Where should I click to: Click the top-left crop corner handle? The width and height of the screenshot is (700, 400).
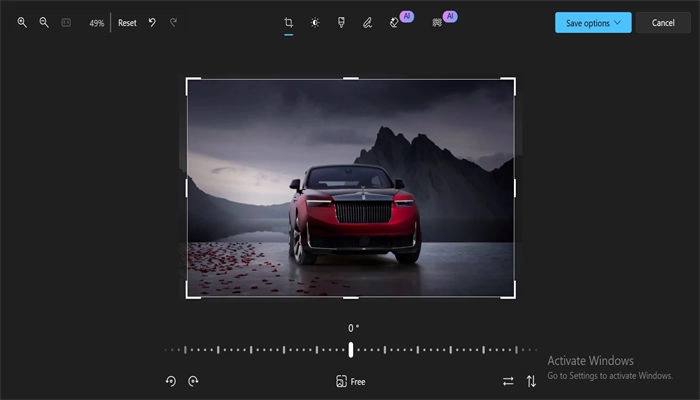189,81
